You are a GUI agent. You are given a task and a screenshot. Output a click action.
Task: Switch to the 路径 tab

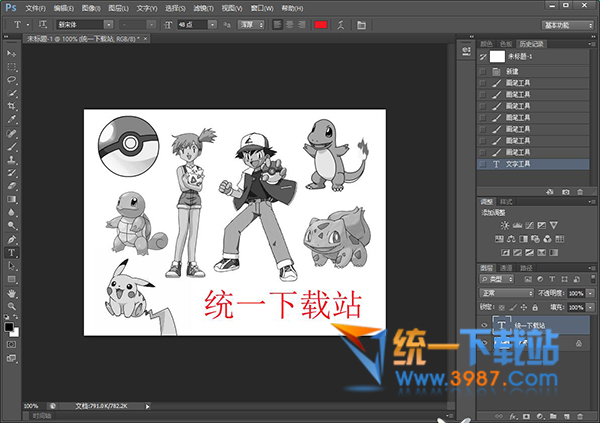526,268
